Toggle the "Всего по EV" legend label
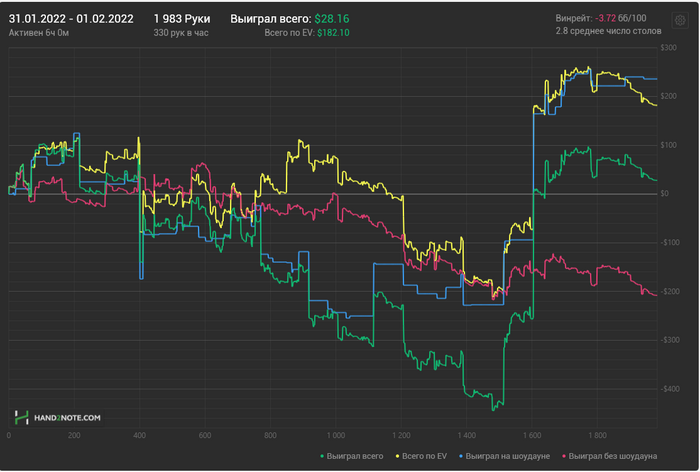Screen dimensions: 700x472 (422, 455)
